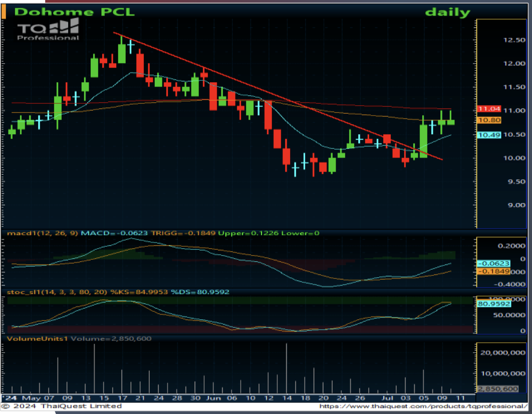The height and width of the screenshot is (414, 532).
Task: Click the '%KS=84.9953' stochastic readout
Action: (139, 292)
